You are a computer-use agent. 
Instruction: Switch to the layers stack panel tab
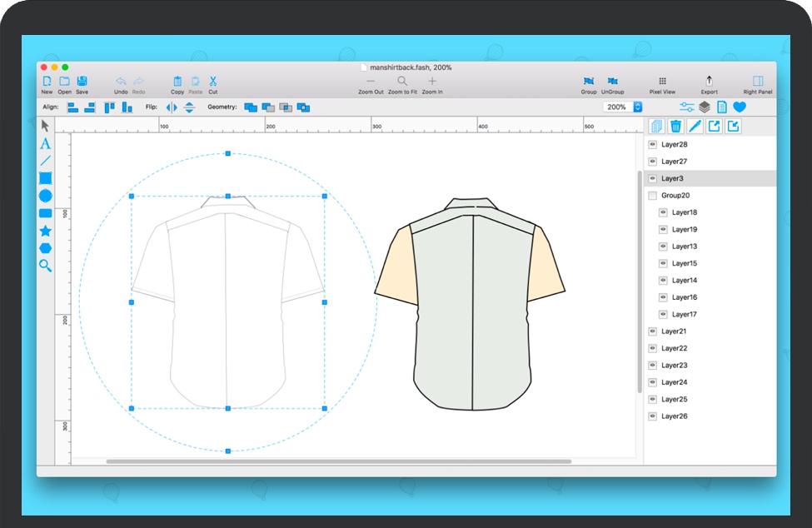pos(705,107)
